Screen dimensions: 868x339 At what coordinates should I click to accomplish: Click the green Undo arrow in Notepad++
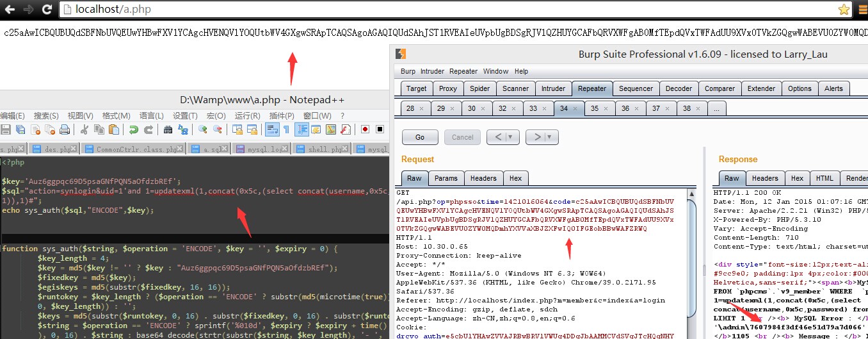tap(134, 129)
